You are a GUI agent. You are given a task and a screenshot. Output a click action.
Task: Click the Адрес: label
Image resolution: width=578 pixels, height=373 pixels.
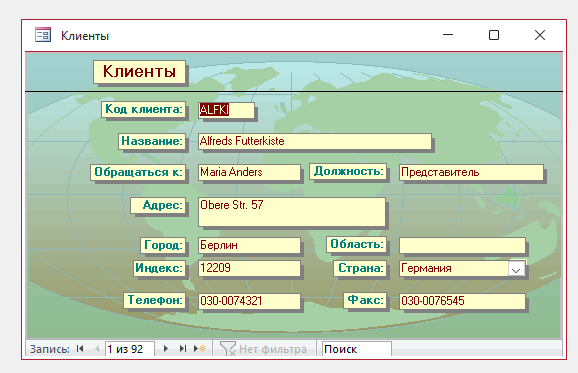tap(158, 205)
